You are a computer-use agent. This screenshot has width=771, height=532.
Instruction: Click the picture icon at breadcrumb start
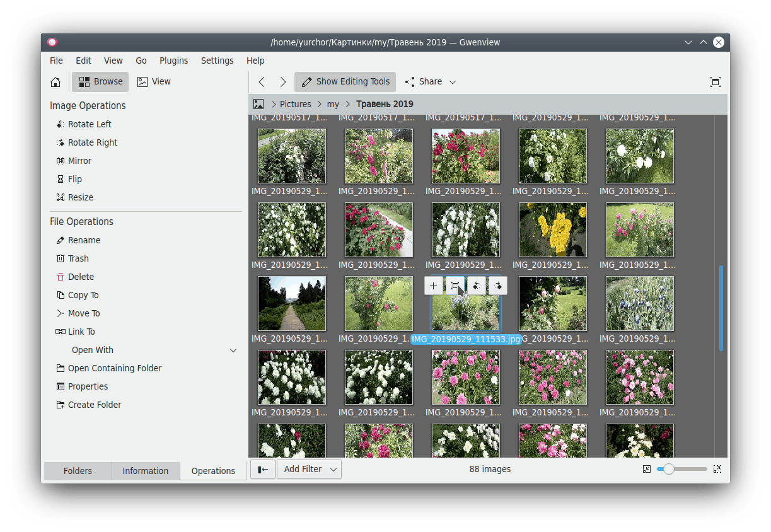[x=258, y=104]
